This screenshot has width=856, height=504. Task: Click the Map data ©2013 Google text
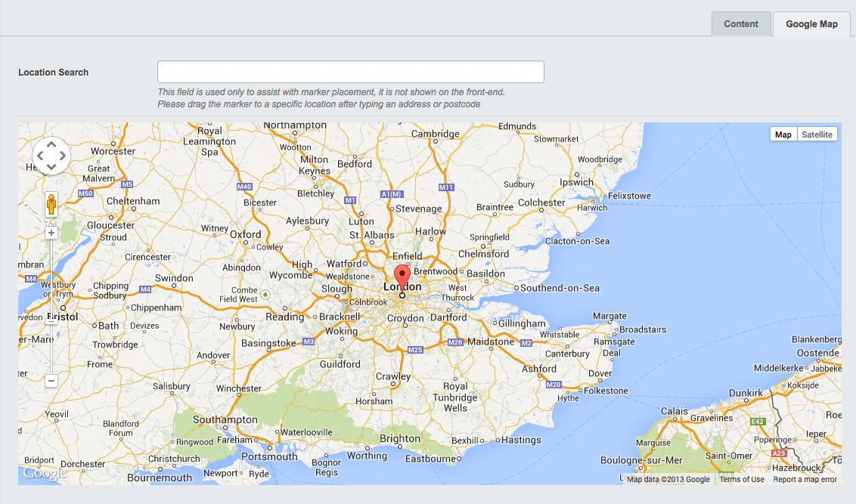tap(668, 480)
